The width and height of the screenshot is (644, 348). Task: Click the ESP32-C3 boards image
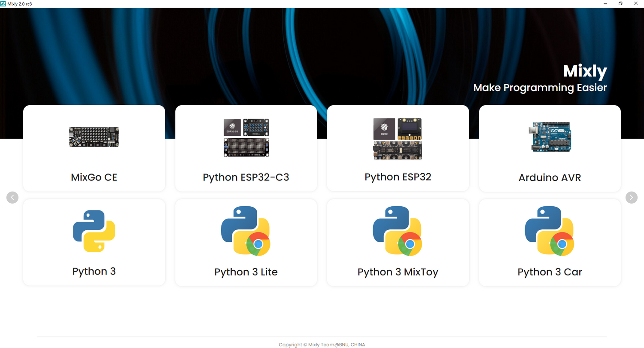pyautogui.click(x=246, y=137)
